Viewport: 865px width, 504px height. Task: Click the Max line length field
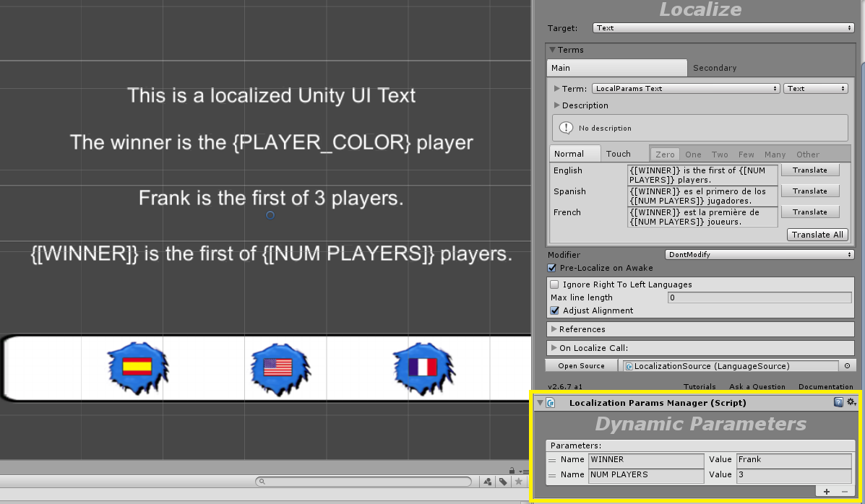759,297
